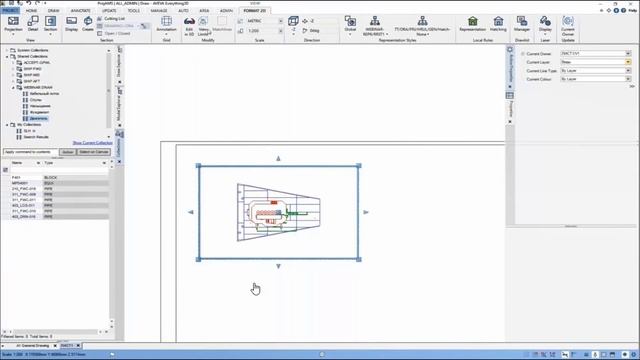Open the 1:200 scale ratio dropdown

(x=280, y=31)
